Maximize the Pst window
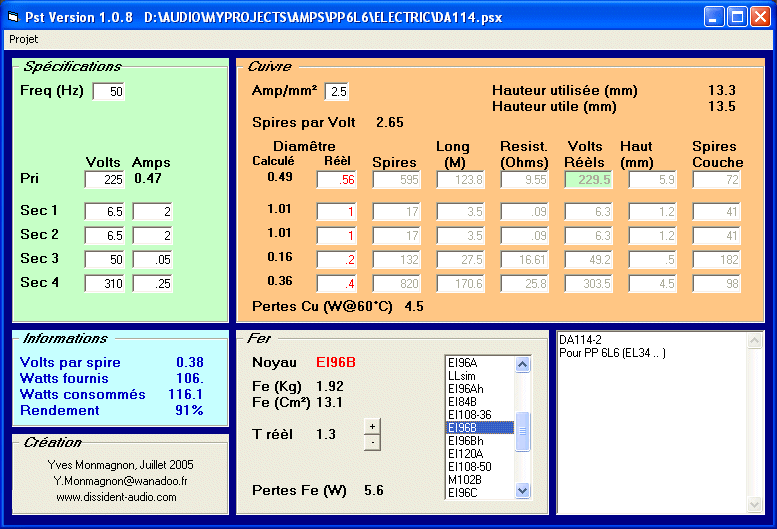Screen dimensions: 777x529 [736, 17]
